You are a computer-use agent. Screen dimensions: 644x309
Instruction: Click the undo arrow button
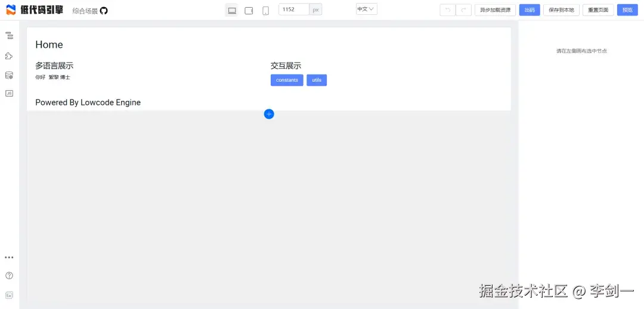click(448, 10)
